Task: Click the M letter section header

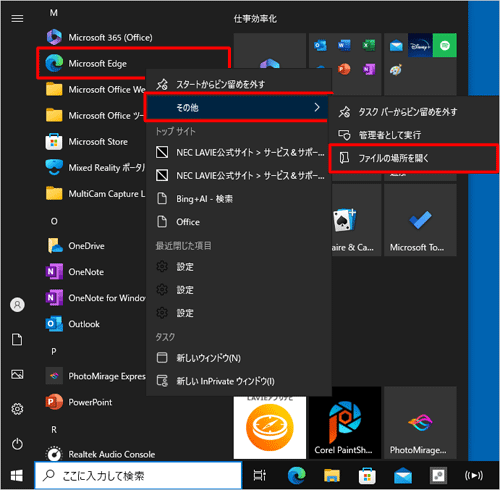Action: [54, 13]
